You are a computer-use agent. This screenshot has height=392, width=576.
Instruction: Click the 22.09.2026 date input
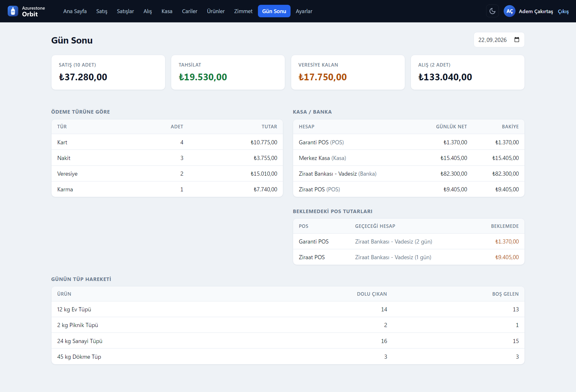point(499,40)
